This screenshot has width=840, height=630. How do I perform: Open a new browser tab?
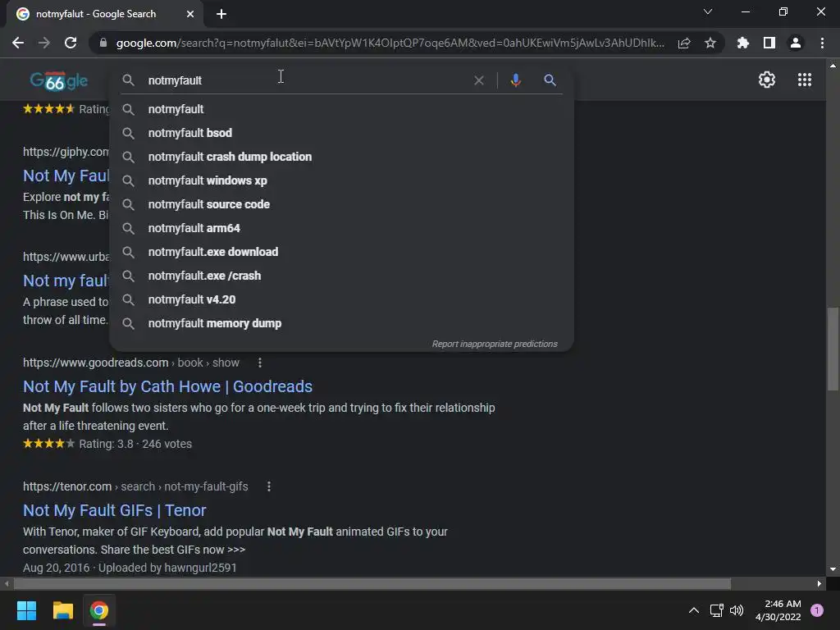pyautogui.click(x=221, y=14)
